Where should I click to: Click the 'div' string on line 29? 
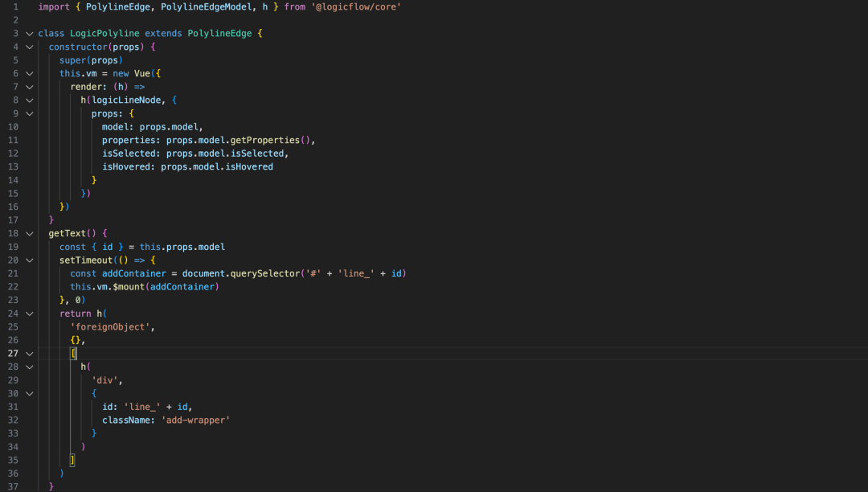tap(104, 380)
